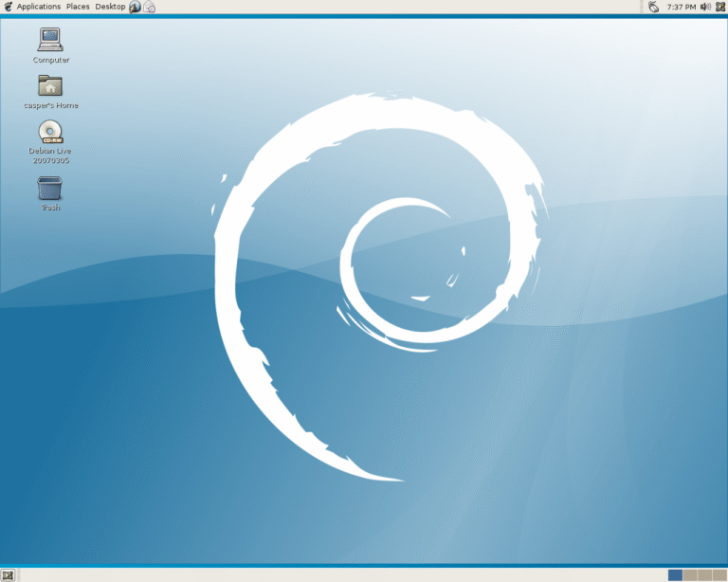728x582 pixels.
Task: Open the Desktop menu
Action: (110, 7)
